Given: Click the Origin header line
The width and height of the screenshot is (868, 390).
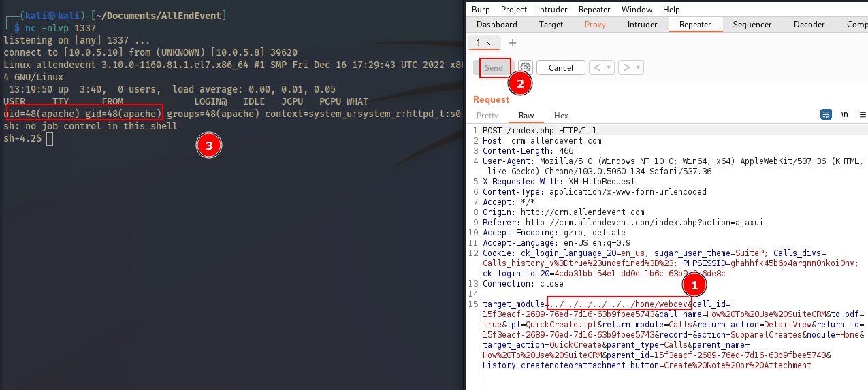Looking at the screenshot, I should pos(563,212).
